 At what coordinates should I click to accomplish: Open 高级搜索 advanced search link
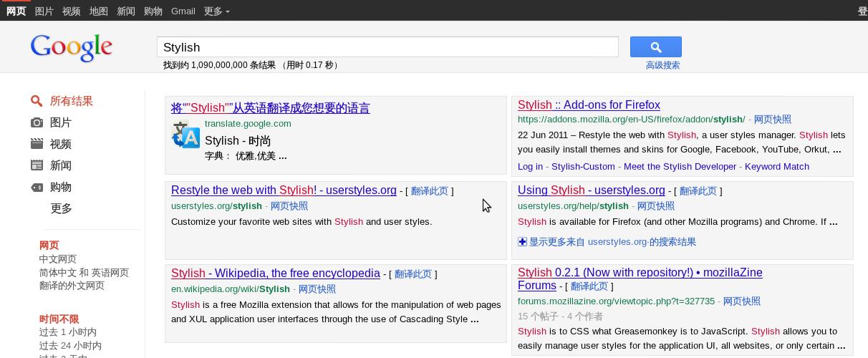pos(662,65)
